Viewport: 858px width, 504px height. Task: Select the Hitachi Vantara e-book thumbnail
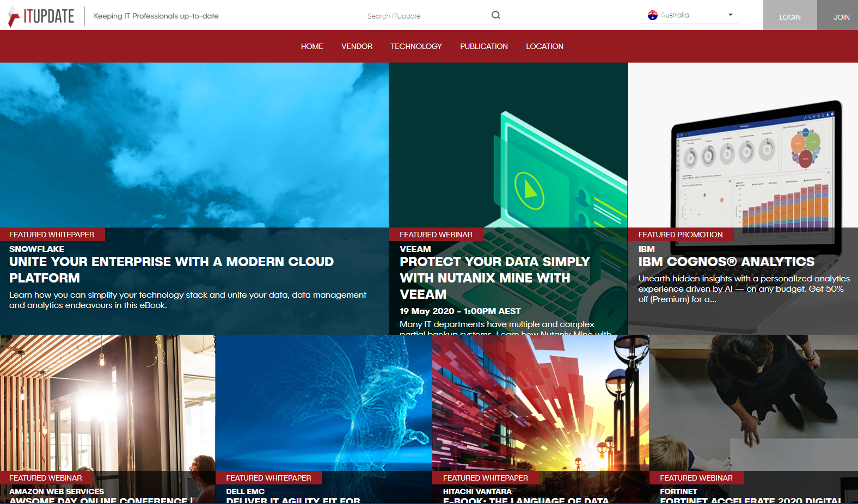(x=540, y=403)
